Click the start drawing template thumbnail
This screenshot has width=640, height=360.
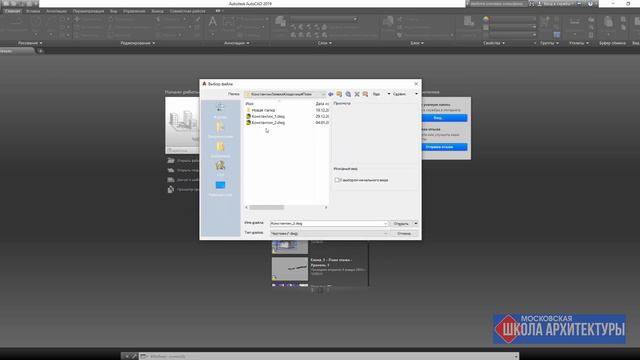tap(182, 125)
